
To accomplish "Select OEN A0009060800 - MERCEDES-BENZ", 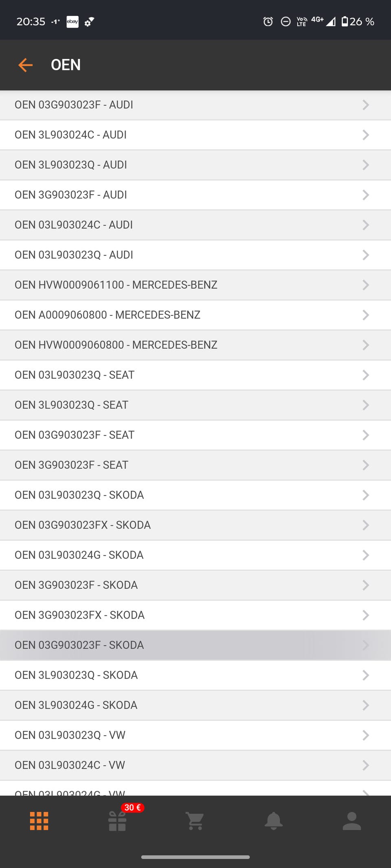I will click(108, 315).
